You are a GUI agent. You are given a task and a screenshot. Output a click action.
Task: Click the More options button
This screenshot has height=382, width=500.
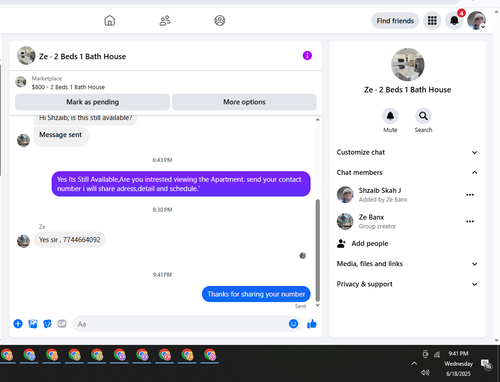point(244,102)
